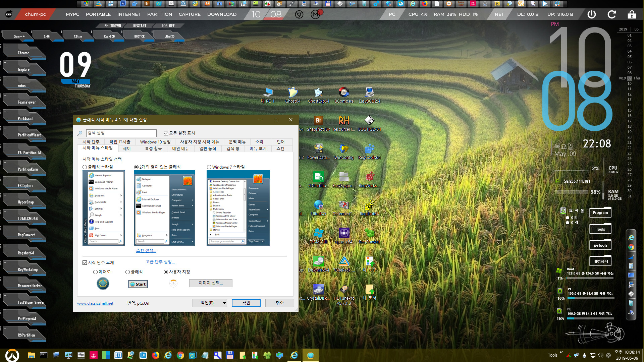Select the Classic style radio button
This screenshot has height=362, width=644.
pos(85,167)
